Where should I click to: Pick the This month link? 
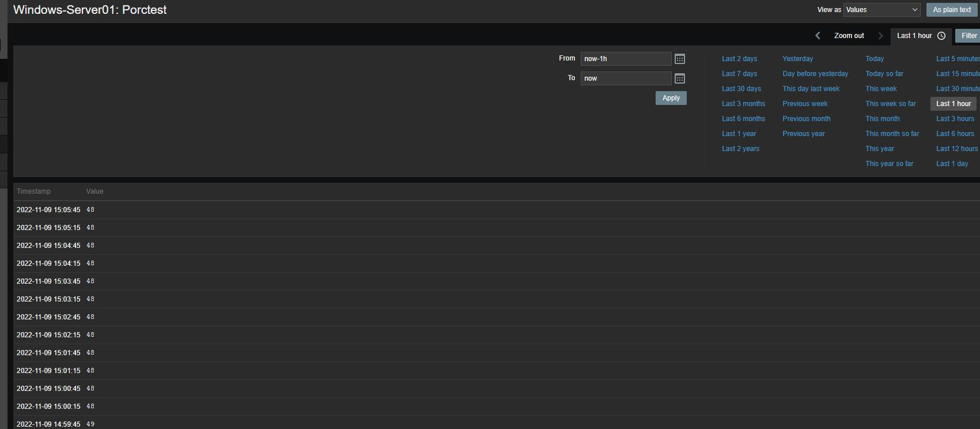pos(883,119)
